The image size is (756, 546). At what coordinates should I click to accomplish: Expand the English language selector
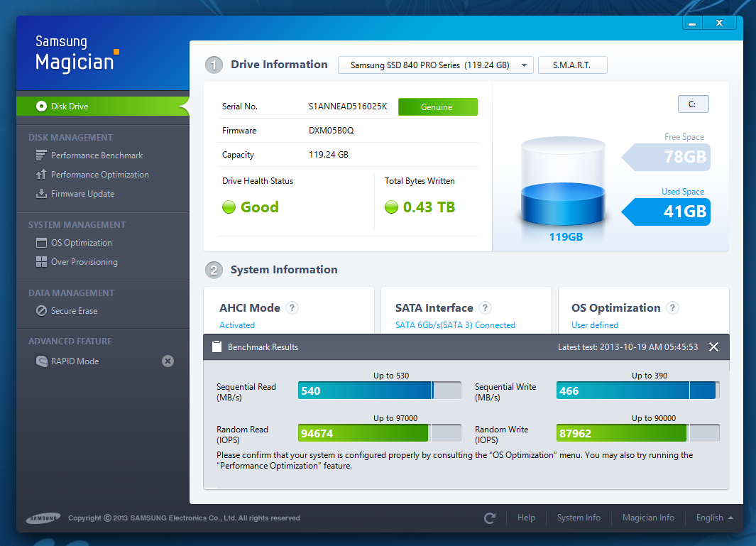[715, 518]
